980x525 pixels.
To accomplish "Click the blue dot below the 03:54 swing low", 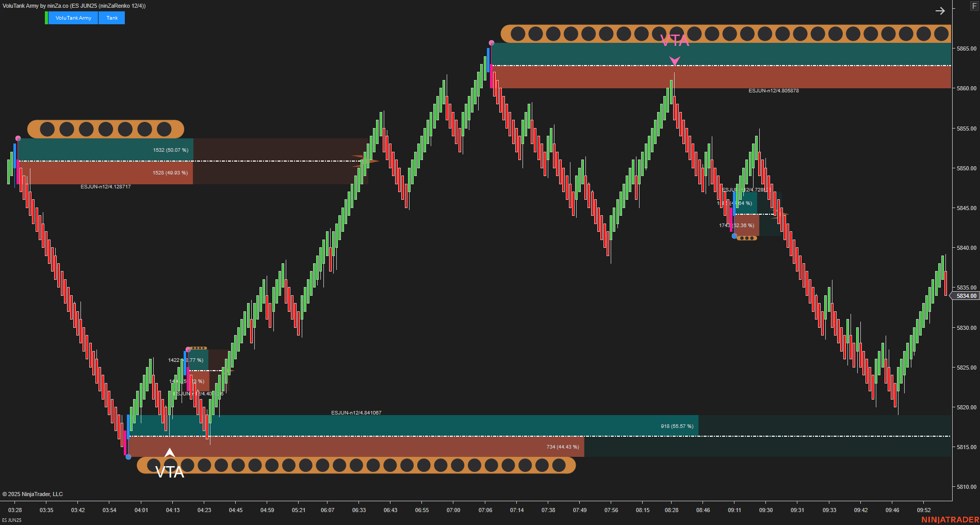I will tap(127, 457).
